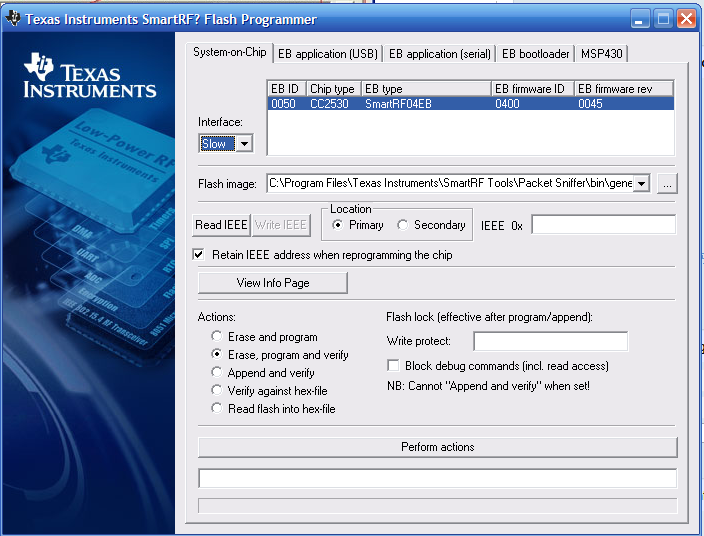Click the Chip type column header
The height and width of the screenshot is (536, 704).
point(334,89)
